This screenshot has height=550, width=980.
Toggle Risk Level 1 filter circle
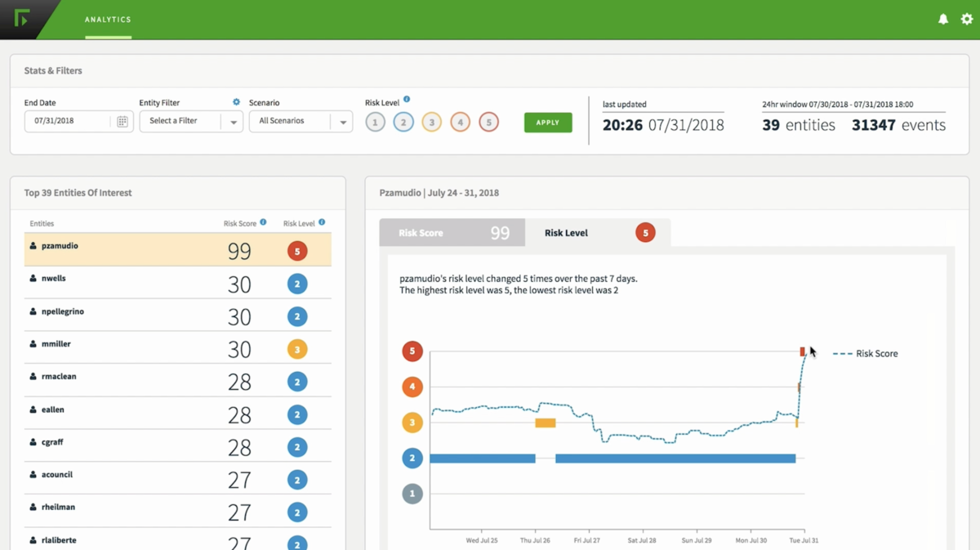pyautogui.click(x=375, y=123)
